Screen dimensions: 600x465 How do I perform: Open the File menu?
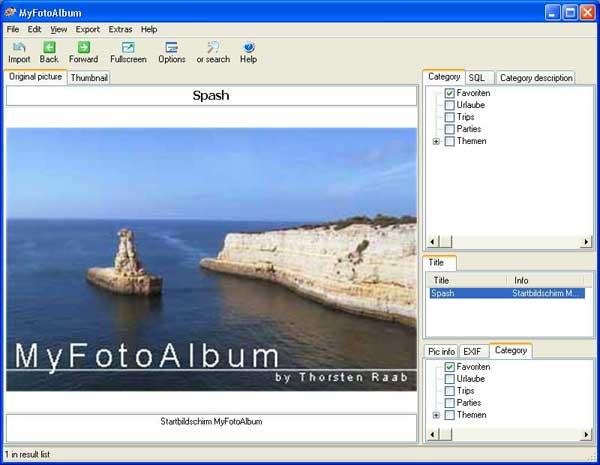(x=13, y=29)
